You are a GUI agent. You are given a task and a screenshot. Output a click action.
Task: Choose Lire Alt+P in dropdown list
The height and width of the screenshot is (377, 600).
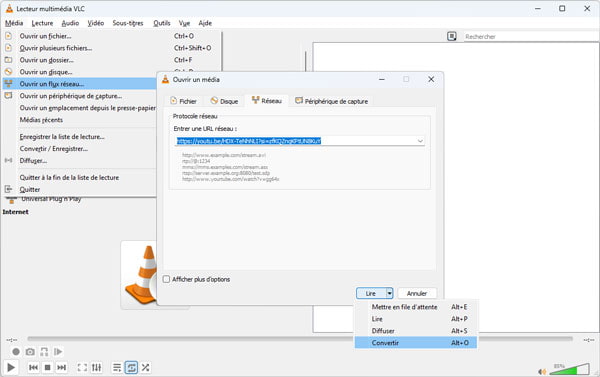[416, 319]
